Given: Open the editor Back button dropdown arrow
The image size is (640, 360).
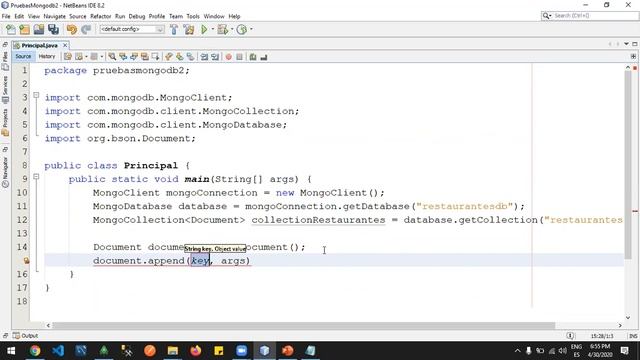Looking at the screenshot, I should click(x=86, y=57).
